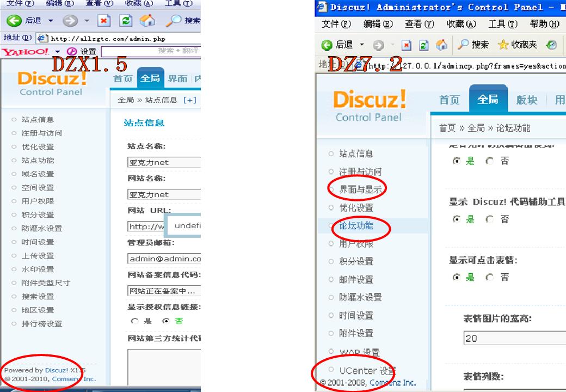This screenshot has width=566, height=392.
Task: Click the Yahoo 搜索+翻译 search box
Action: click(151, 52)
